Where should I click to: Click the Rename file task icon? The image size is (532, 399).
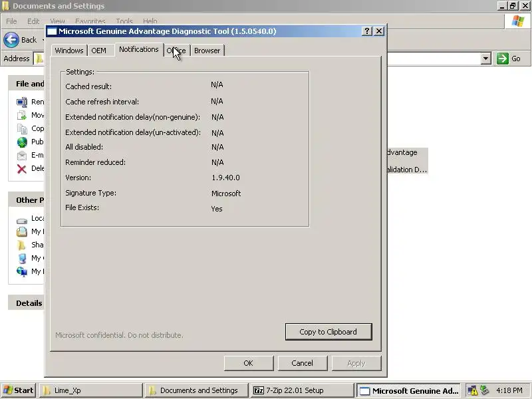click(22, 102)
